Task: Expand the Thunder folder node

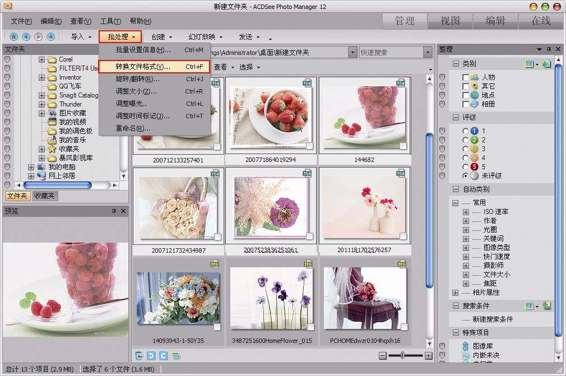Action: click(x=42, y=105)
